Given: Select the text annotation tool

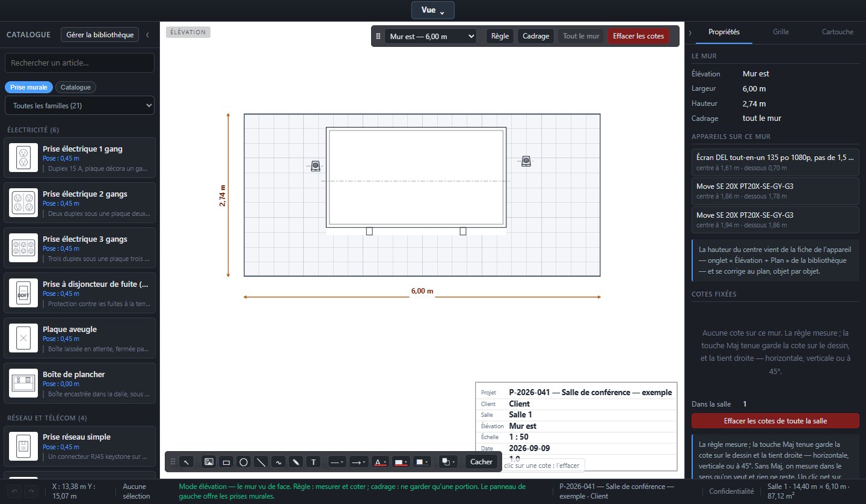Looking at the screenshot, I should (313, 462).
